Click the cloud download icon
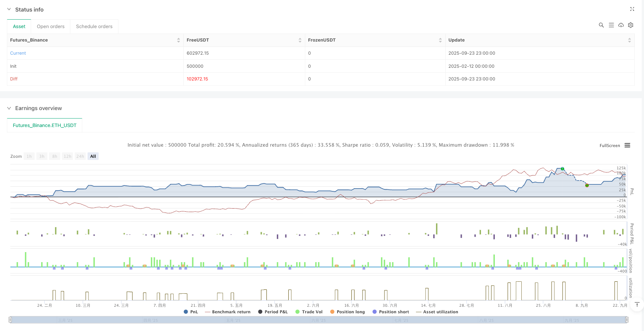The width and height of the screenshot is (644, 331). click(621, 25)
